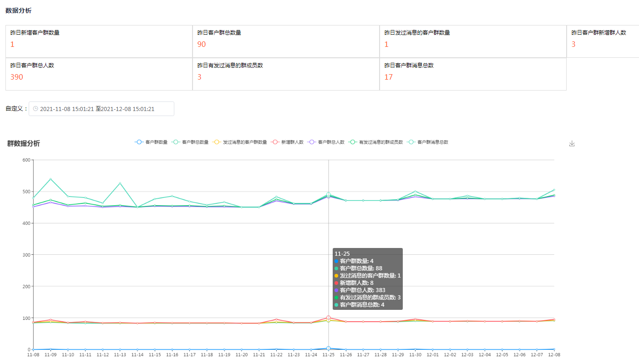This screenshot has width=639, height=364.
Task: Click the 12-01 x-axis date label
Action: [x=432, y=354]
